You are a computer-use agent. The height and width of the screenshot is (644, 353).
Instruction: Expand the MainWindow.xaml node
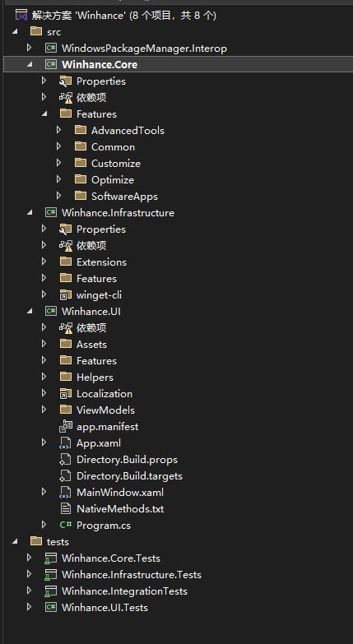(x=44, y=492)
